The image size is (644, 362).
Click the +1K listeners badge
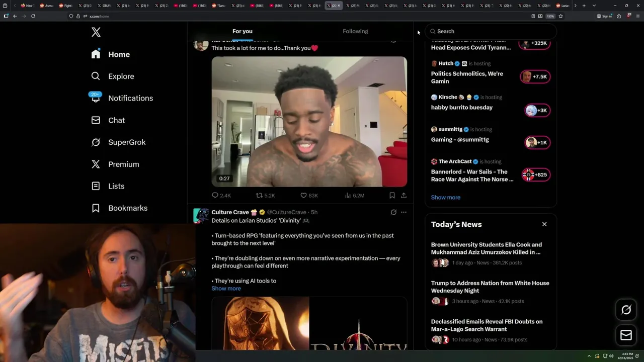(x=537, y=143)
